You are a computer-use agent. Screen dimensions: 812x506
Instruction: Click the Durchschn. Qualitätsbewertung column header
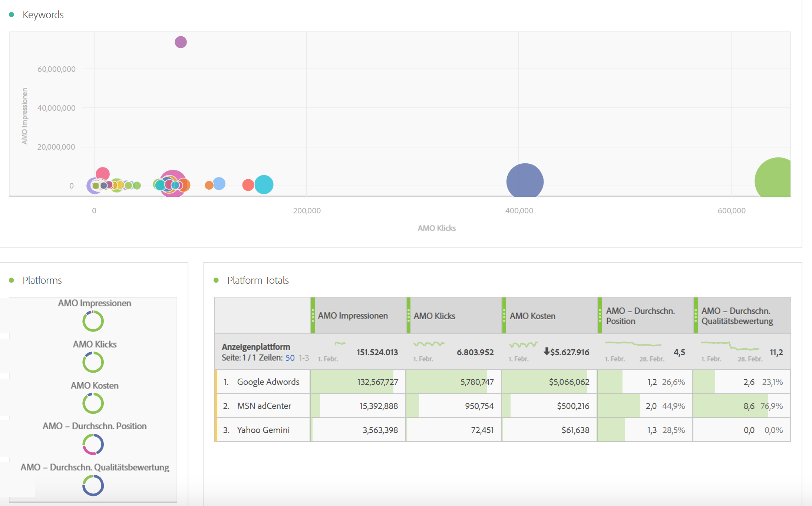click(737, 316)
